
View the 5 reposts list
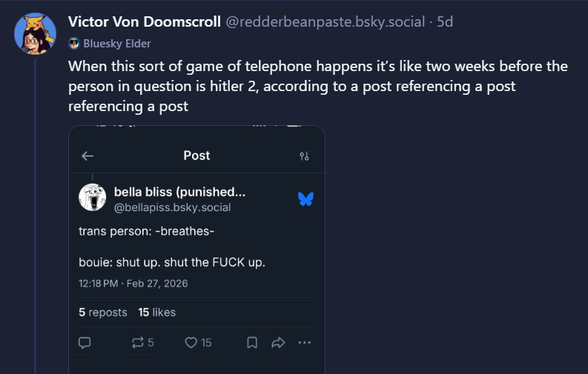(102, 313)
